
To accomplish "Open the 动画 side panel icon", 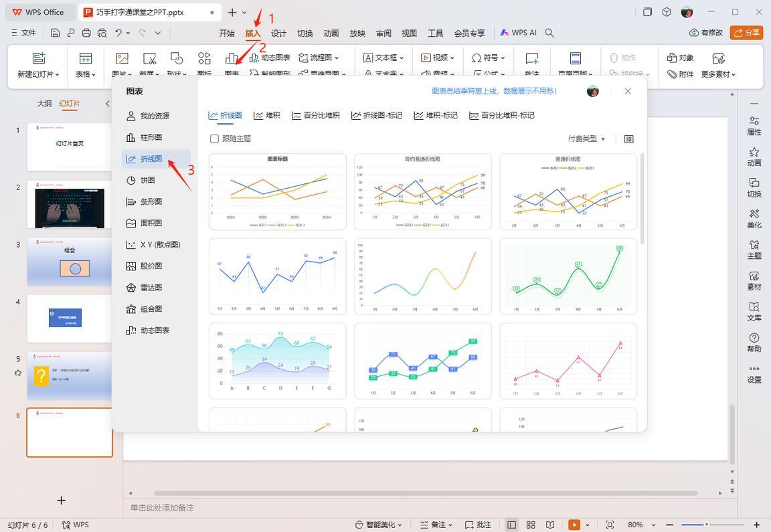I will click(x=754, y=157).
